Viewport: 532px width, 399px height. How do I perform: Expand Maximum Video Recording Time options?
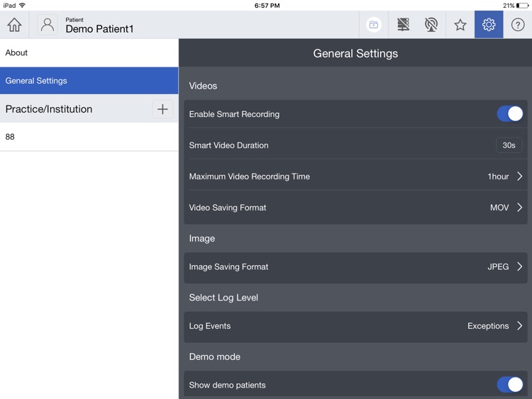tap(355, 176)
